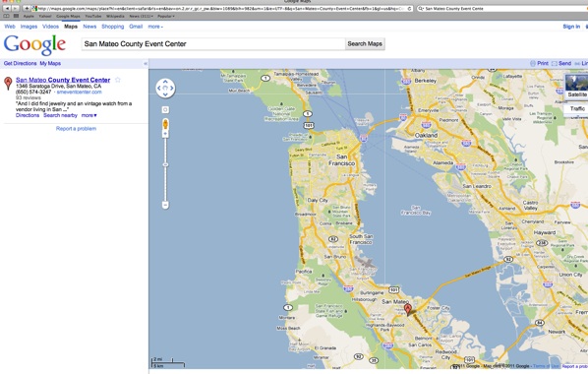Image resolution: width=588 pixels, height=374 pixels.
Task: Open the Get Directions link
Action: 21,63
